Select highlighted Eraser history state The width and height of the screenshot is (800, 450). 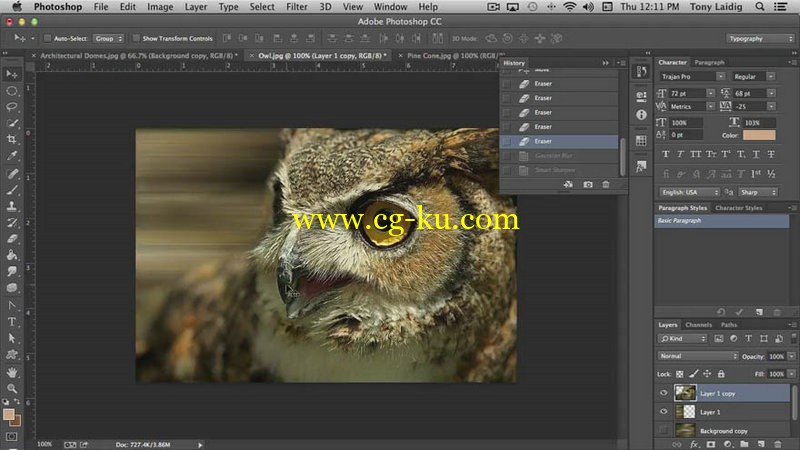[559, 141]
